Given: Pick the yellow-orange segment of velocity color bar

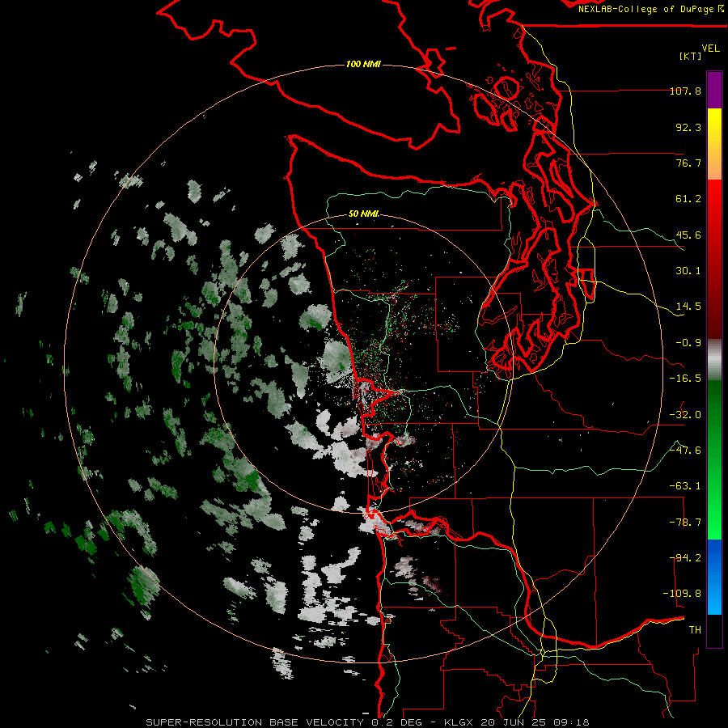Looking at the screenshot, I should coord(714,144).
